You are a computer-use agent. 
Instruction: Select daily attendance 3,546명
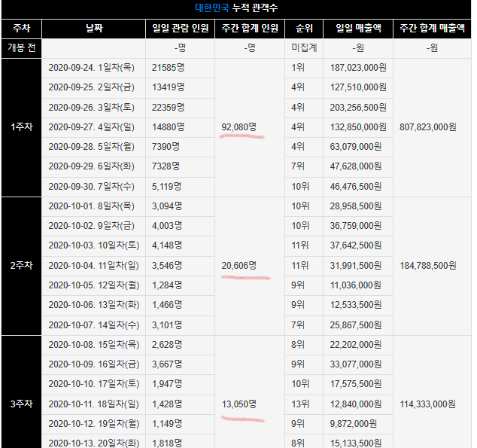(x=167, y=265)
